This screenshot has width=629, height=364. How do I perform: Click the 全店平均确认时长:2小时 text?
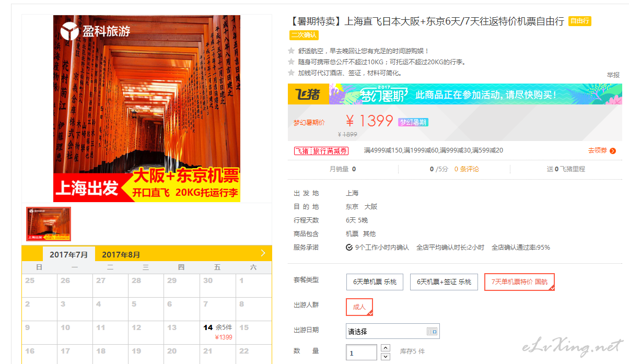pyautogui.click(x=450, y=248)
